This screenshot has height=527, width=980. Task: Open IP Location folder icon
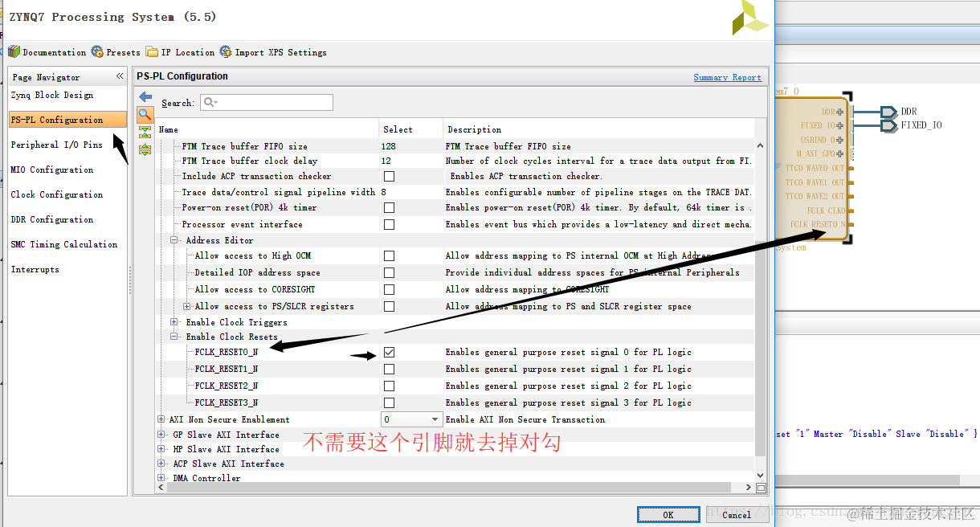[x=152, y=51]
